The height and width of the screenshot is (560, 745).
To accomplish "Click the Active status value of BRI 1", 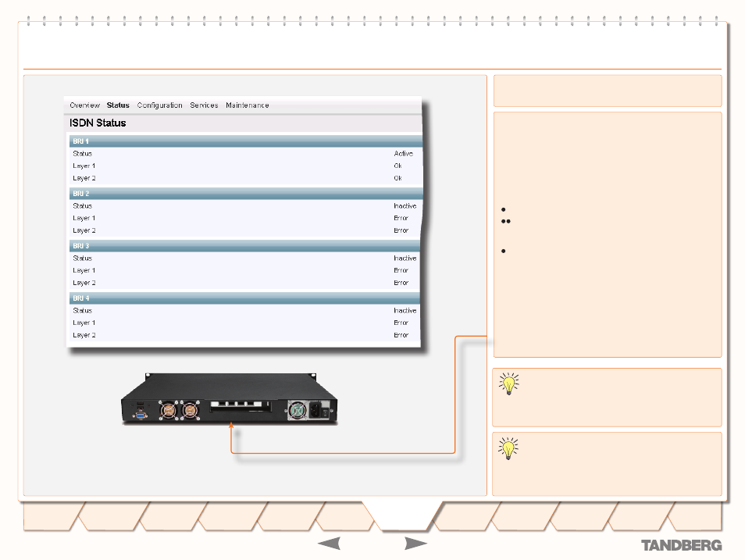I will (404, 154).
